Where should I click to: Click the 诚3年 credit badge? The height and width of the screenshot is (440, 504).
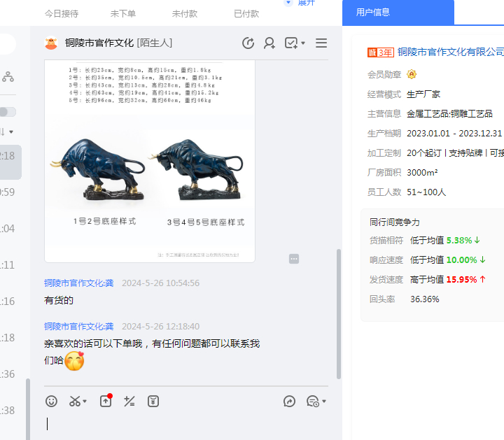[381, 52]
